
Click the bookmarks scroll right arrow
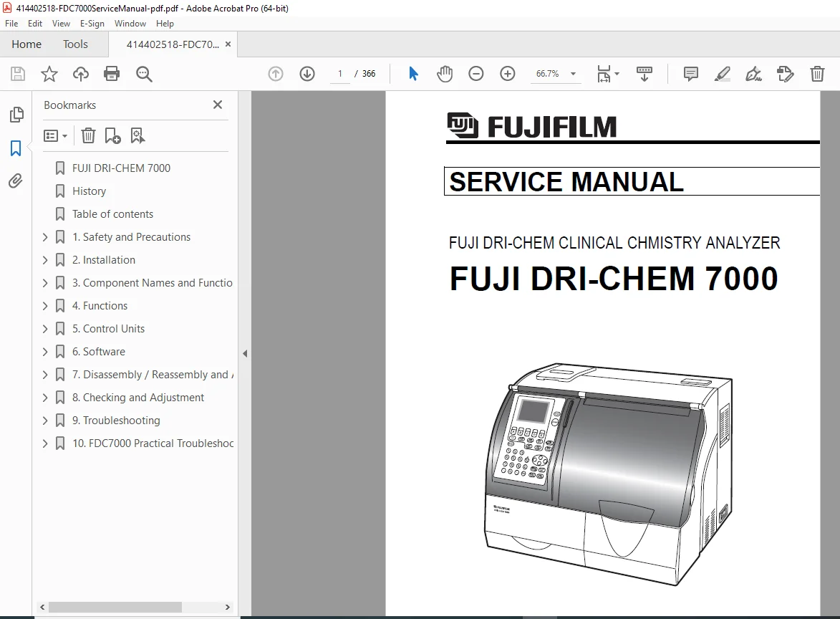(x=228, y=608)
